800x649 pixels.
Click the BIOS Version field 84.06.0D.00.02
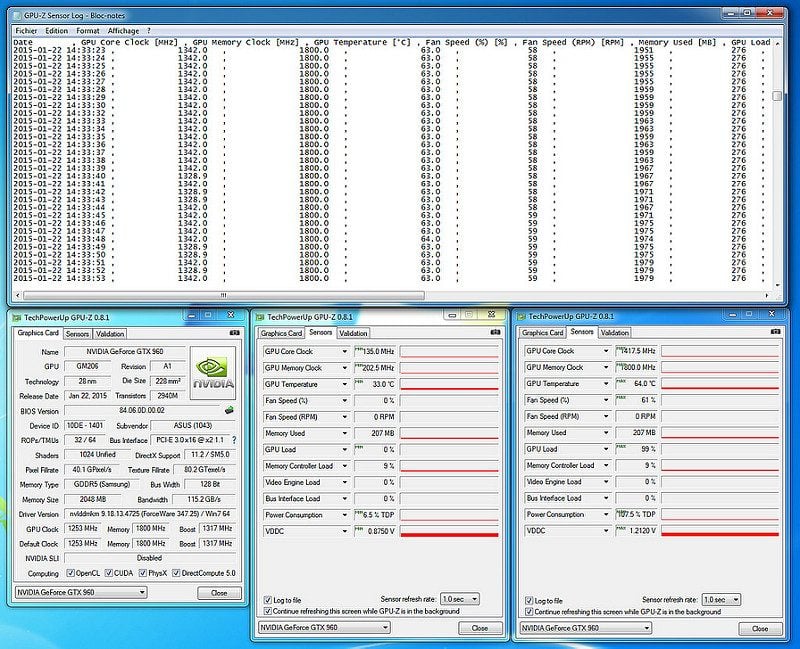coord(142,411)
